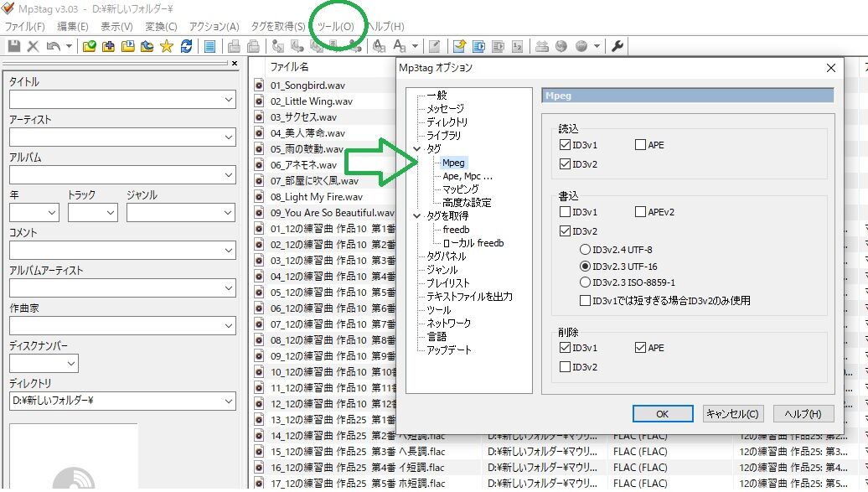Screen dimensions: 868x492
Task: Select ID3v2.3 ISO-8859-1 radio button
Action: pyautogui.click(x=585, y=282)
